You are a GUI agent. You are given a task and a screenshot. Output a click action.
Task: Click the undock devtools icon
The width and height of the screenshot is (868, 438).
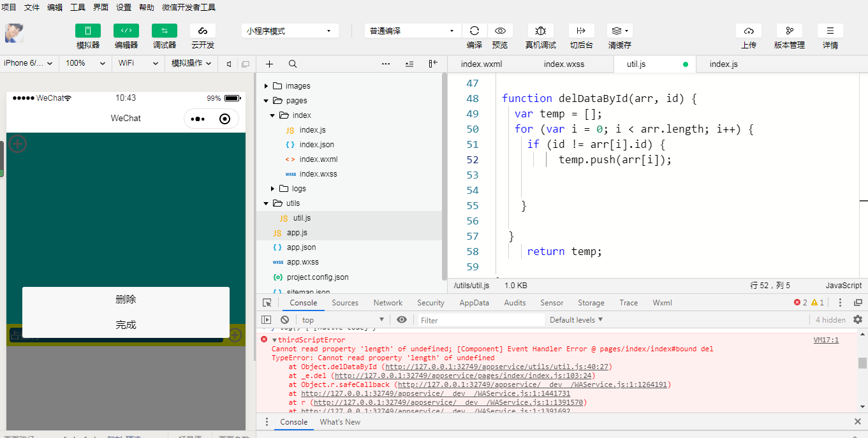(x=858, y=303)
